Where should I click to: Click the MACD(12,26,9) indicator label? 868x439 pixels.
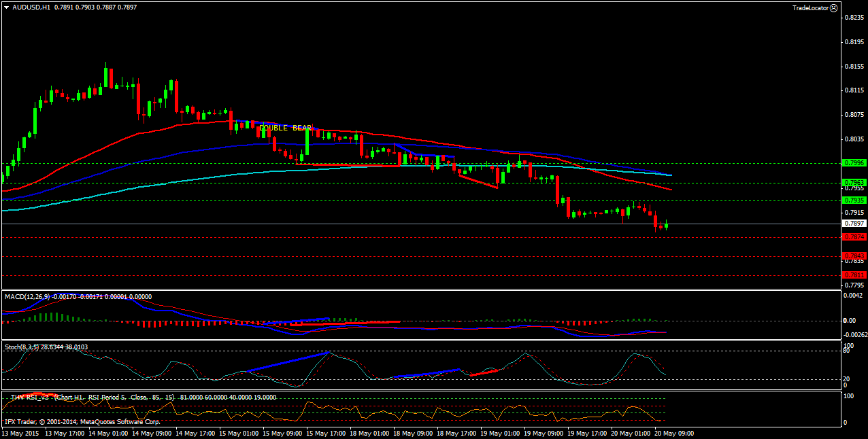[x=27, y=297]
